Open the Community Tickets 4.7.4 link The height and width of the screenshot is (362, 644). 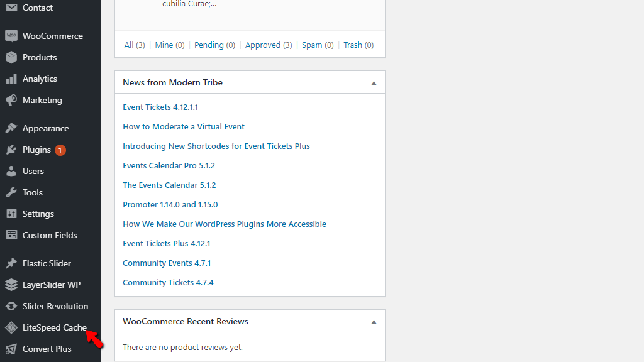click(x=168, y=282)
